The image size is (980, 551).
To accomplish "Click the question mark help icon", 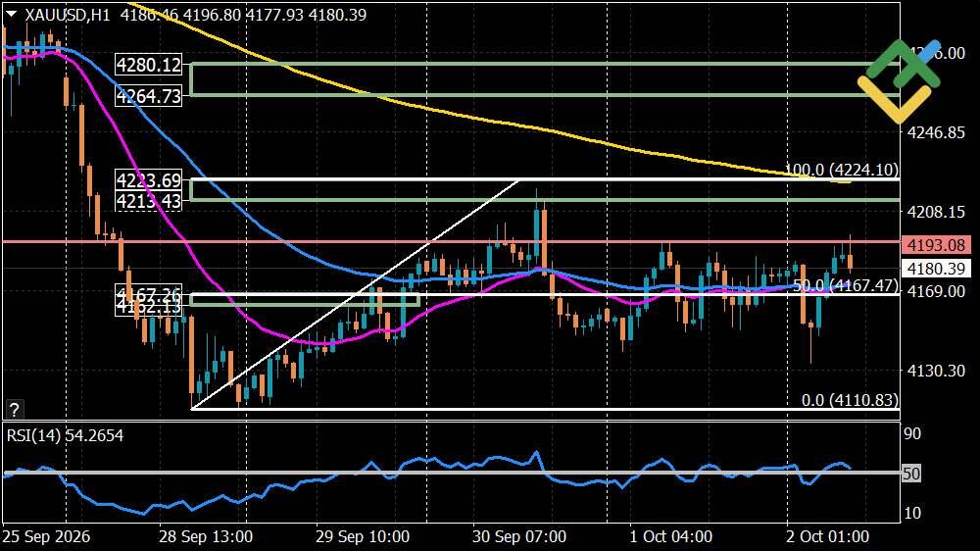I will click(x=14, y=410).
